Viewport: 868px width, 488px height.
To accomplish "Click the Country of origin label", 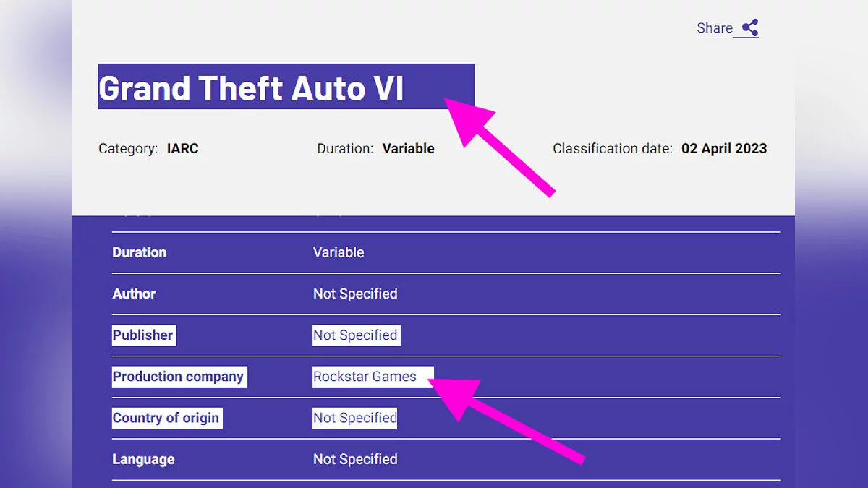I will click(166, 418).
